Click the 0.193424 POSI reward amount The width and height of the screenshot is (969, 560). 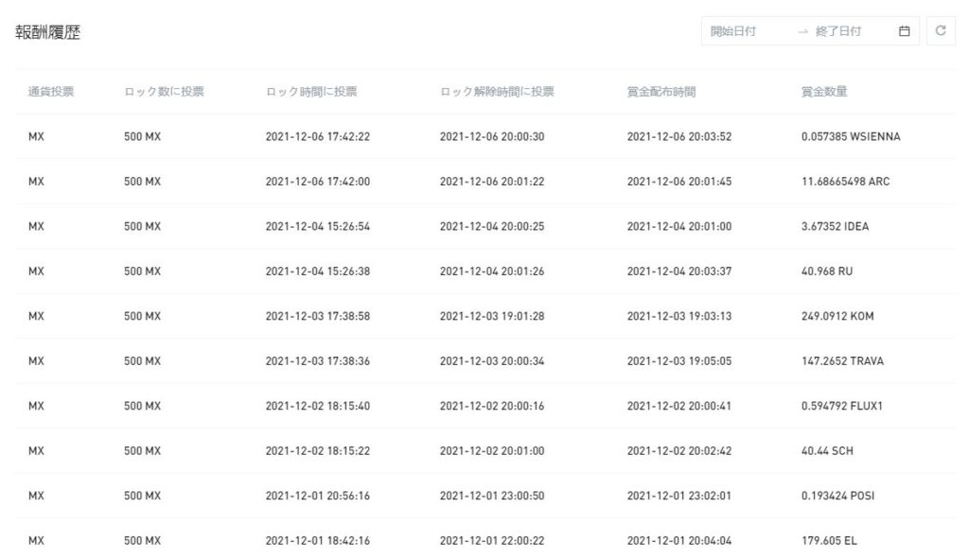837,497
